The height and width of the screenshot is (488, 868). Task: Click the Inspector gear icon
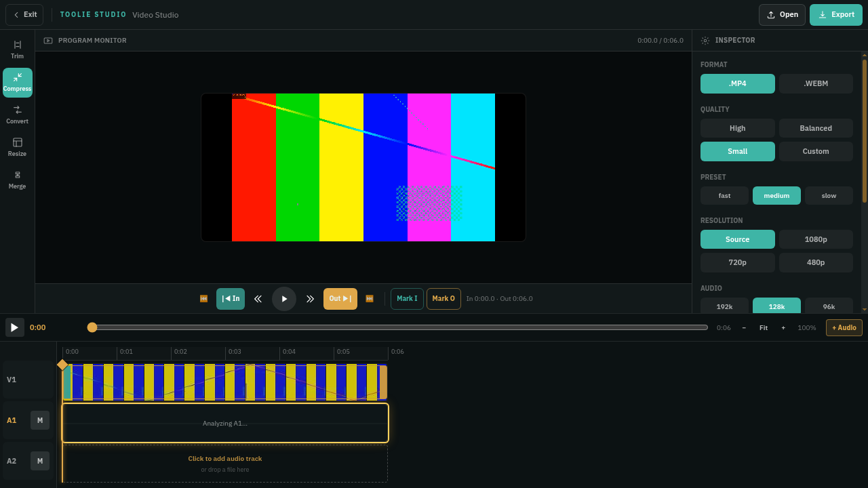pyautogui.click(x=705, y=41)
